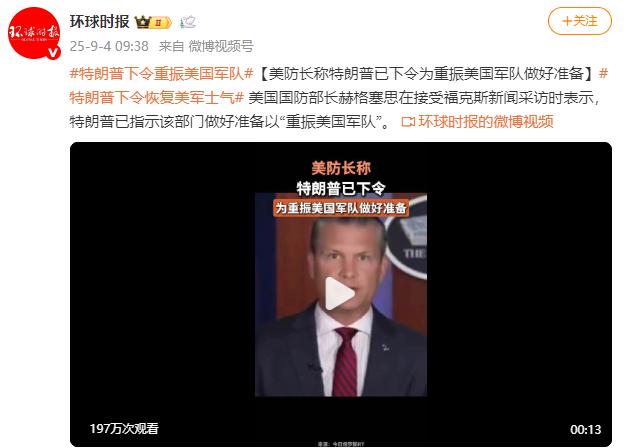Play the video with center play button
630x448 pixels.
point(340,293)
